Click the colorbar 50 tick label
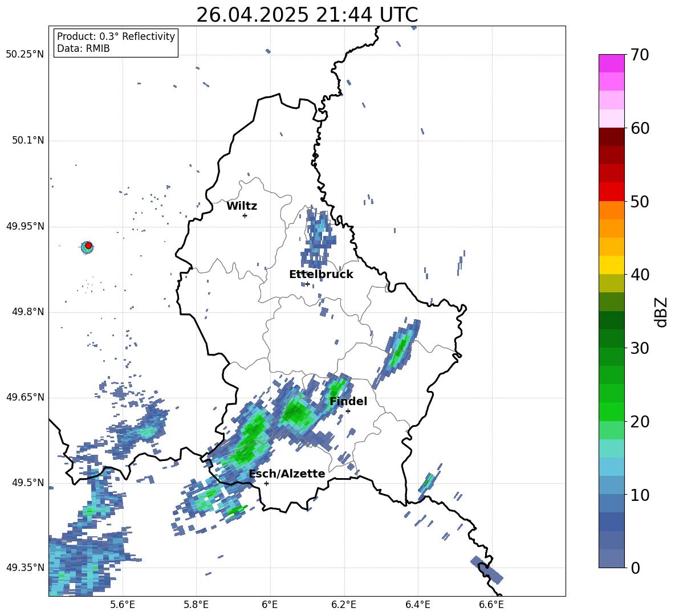This screenshot has width=675, height=616. coord(640,201)
